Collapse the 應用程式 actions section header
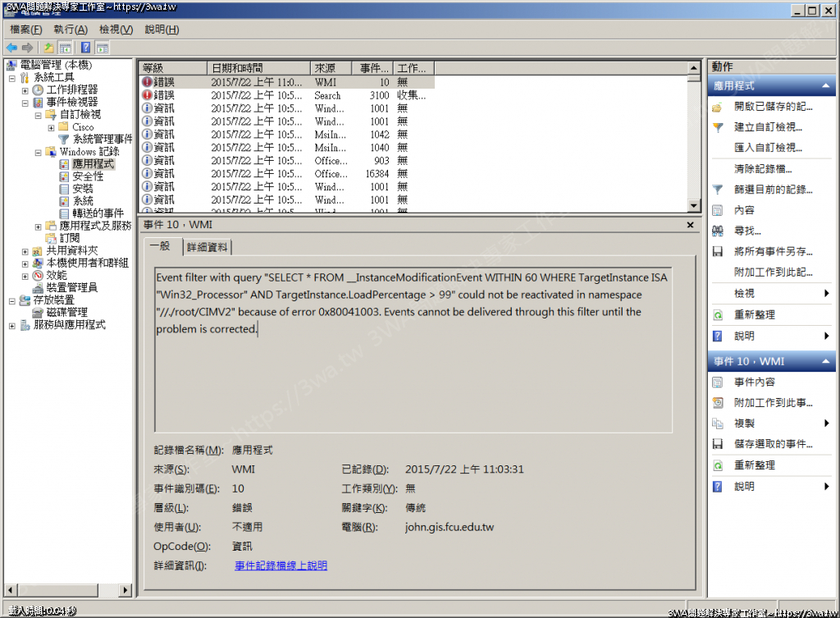Image resolution: width=840 pixels, height=618 pixels. [x=769, y=85]
